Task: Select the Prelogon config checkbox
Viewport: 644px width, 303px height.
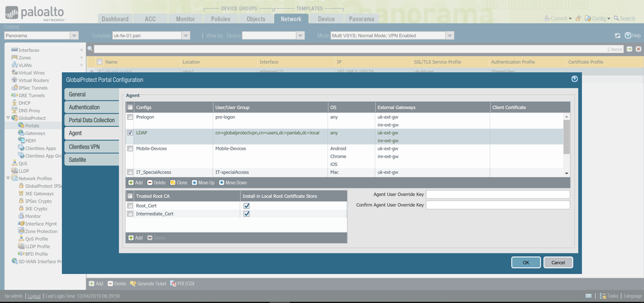Action: point(130,117)
